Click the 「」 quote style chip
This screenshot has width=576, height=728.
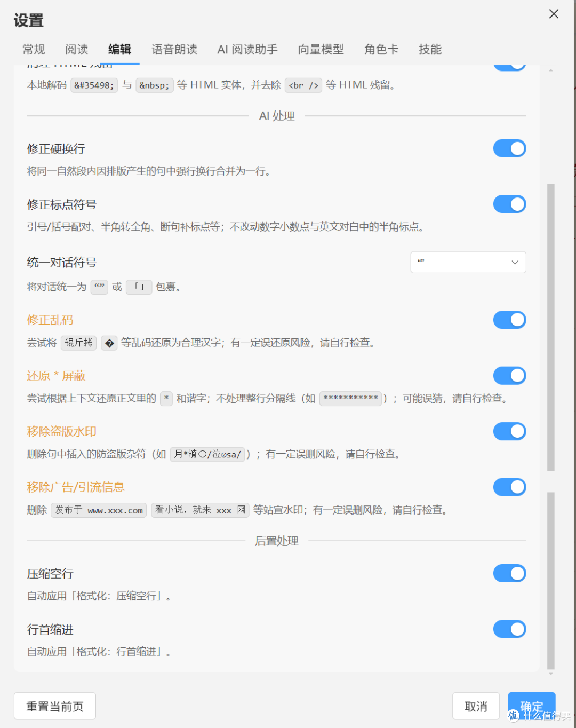click(139, 287)
